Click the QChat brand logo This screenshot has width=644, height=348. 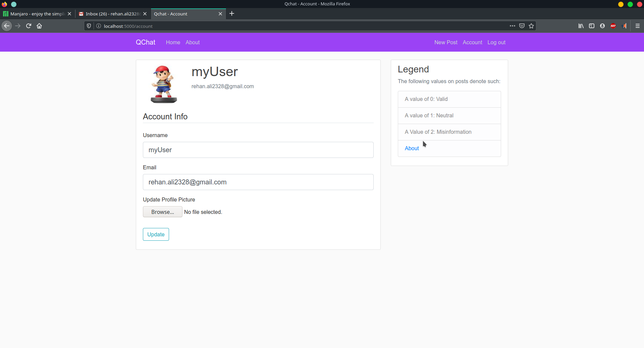click(x=146, y=42)
